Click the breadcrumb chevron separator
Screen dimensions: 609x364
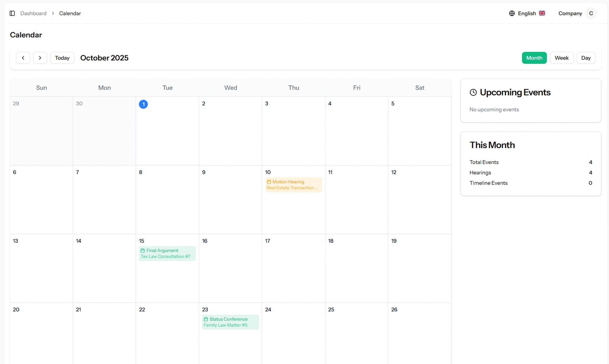point(53,13)
